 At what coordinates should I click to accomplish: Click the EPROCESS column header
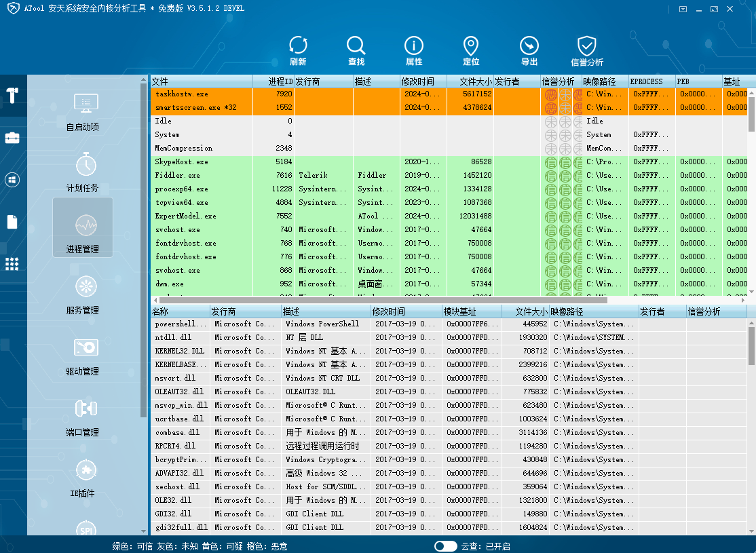coord(652,81)
